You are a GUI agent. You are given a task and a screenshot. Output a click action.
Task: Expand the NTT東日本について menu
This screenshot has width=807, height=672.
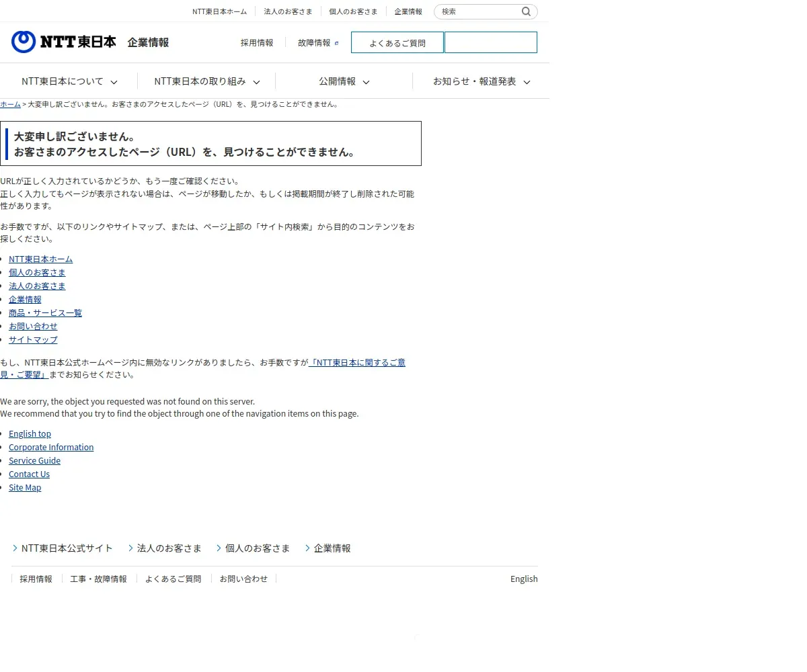(x=69, y=81)
